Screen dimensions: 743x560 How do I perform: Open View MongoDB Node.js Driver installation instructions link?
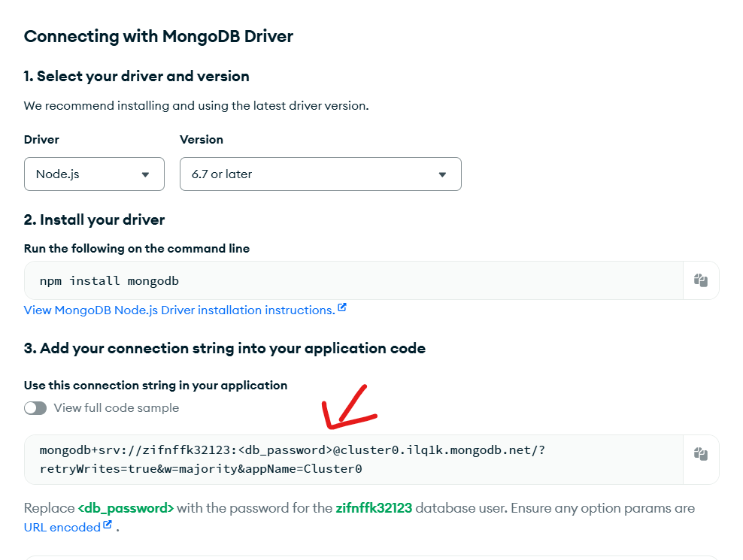180,310
